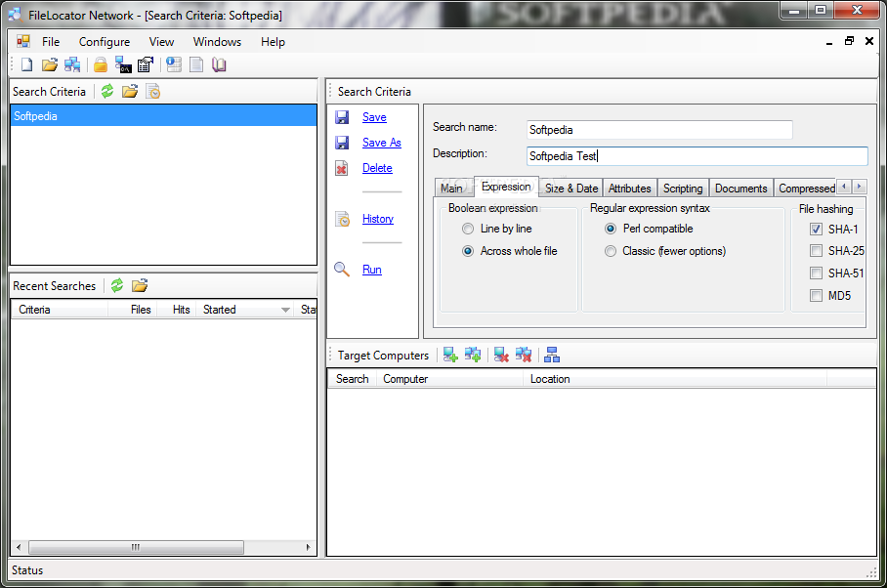Click history clock icon in Search Criteria panel
887x588 pixels.
pyautogui.click(x=153, y=91)
